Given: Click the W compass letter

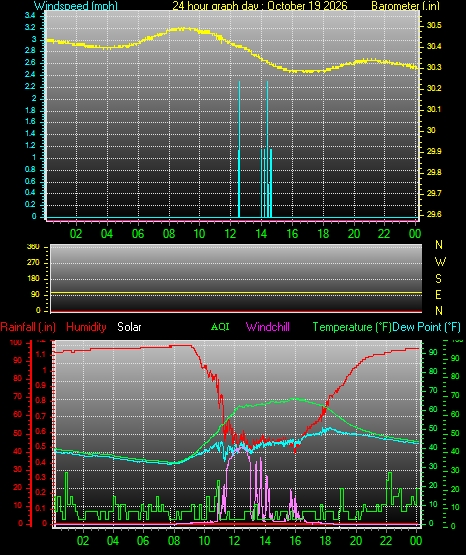Looking at the screenshot, I should tap(440, 262).
